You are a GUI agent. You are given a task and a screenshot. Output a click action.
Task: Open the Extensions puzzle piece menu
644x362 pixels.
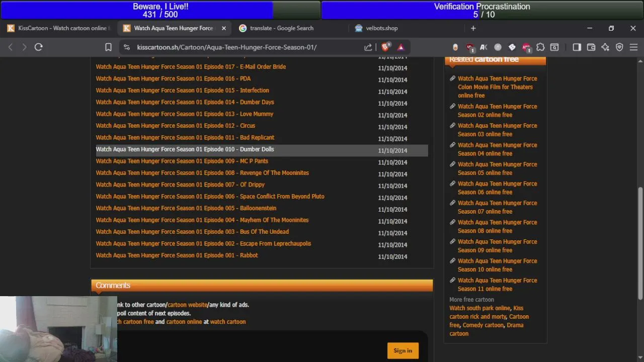[540, 47]
